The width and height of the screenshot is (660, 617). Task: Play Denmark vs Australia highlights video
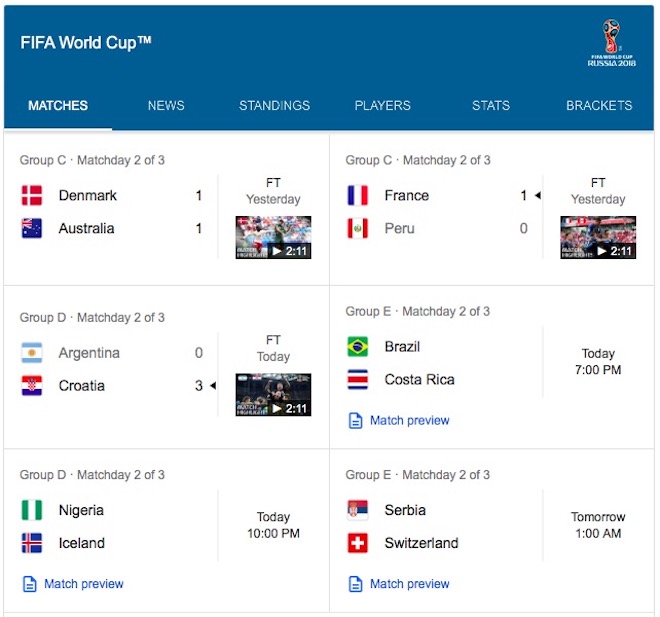[273, 237]
